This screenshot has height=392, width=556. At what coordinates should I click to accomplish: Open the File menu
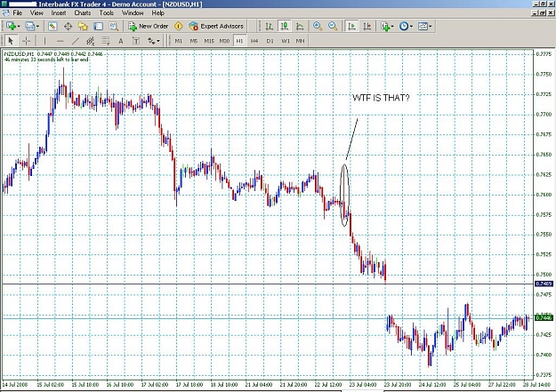[18, 13]
